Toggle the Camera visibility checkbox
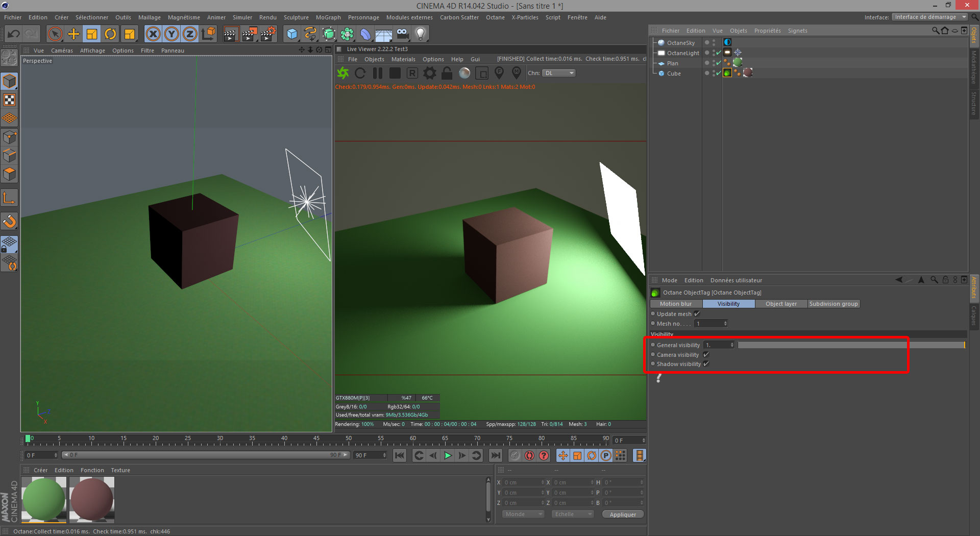The height and width of the screenshot is (536, 980). 706,355
